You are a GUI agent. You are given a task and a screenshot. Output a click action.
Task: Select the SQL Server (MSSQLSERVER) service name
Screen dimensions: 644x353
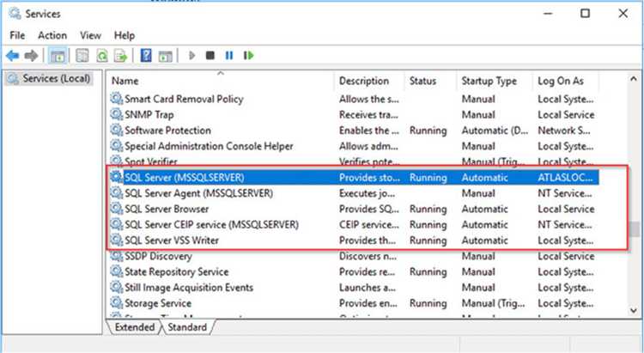pos(185,178)
